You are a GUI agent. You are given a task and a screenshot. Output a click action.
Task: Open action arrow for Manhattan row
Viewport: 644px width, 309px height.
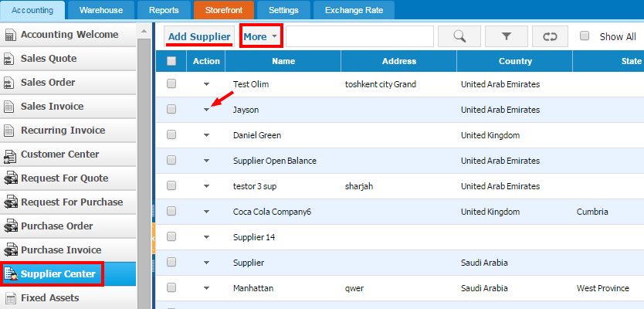coord(206,288)
